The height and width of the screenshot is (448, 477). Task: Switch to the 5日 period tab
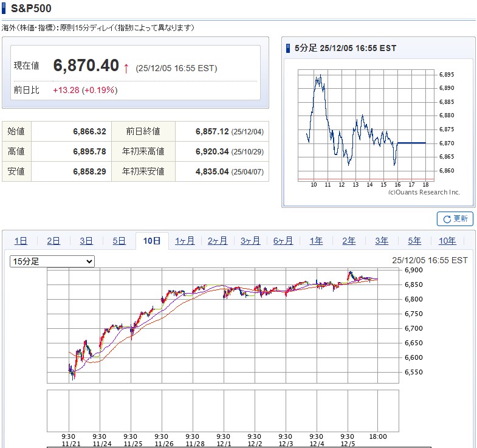click(119, 241)
